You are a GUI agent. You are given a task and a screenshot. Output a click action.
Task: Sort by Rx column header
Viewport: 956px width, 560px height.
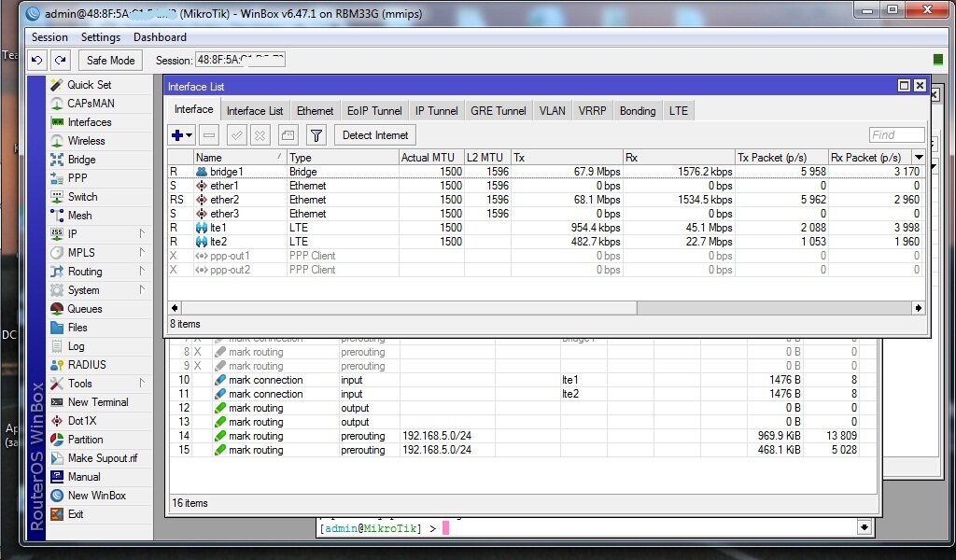point(679,157)
